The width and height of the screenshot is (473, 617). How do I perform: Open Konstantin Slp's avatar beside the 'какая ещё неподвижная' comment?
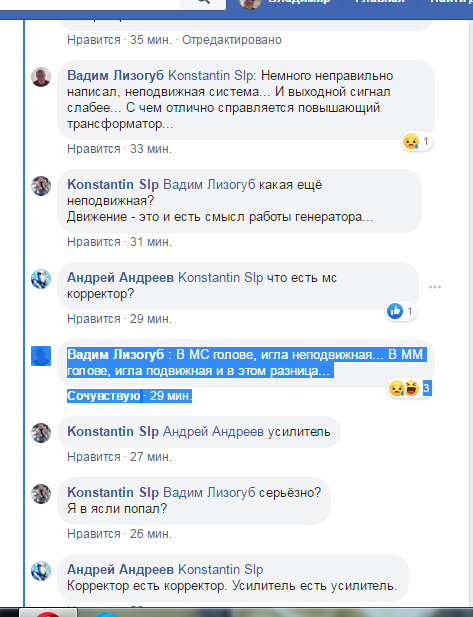coord(41,186)
